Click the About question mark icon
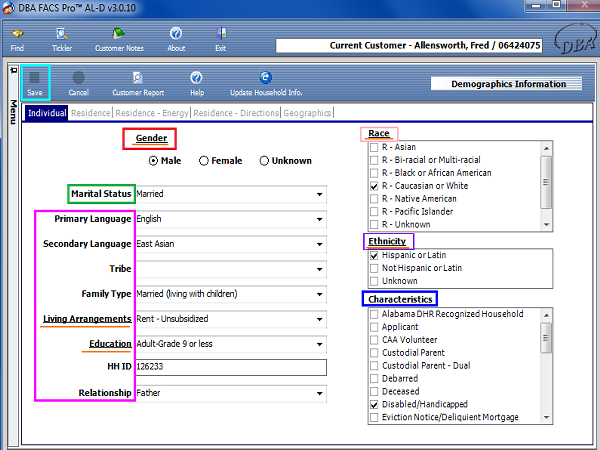 click(x=176, y=40)
